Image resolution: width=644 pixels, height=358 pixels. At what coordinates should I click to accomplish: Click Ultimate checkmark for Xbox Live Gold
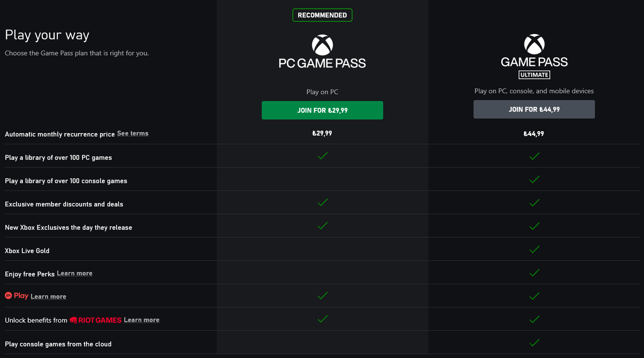point(534,250)
